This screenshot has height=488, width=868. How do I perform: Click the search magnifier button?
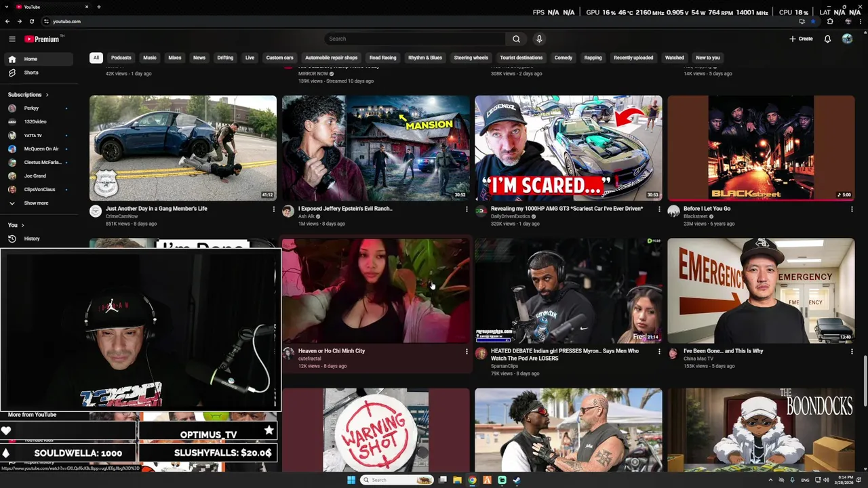516,39
